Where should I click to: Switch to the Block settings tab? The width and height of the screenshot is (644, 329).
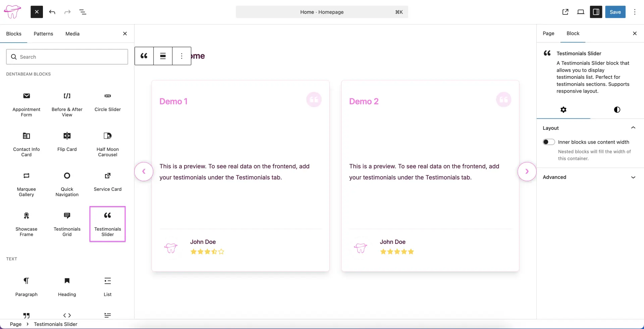[x=573, y=34]
